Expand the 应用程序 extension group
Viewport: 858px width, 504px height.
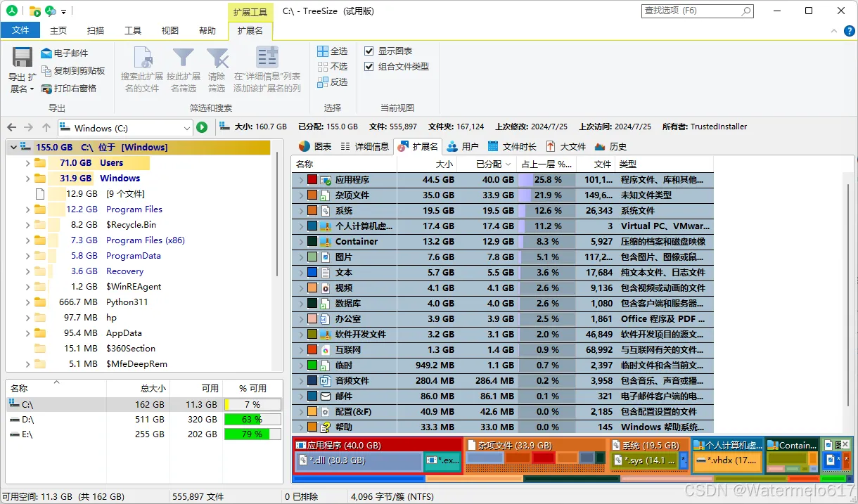(300, 180)
